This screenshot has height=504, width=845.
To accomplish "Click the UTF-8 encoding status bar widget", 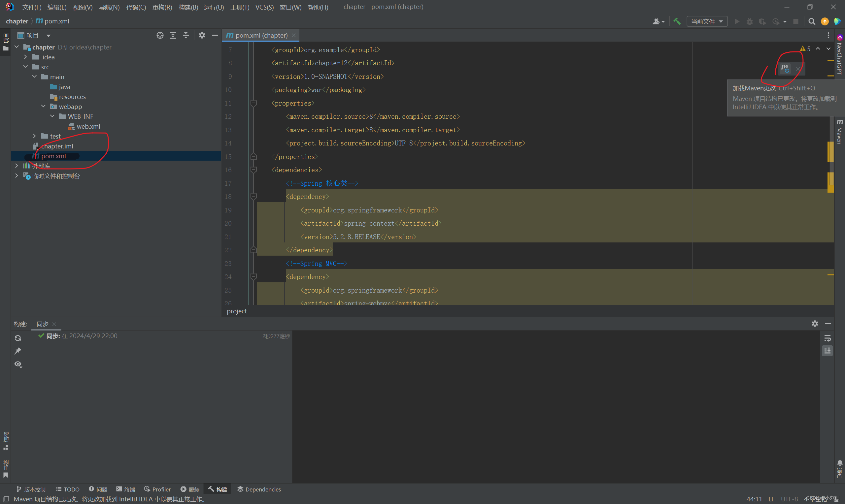I will click(789, 499).
